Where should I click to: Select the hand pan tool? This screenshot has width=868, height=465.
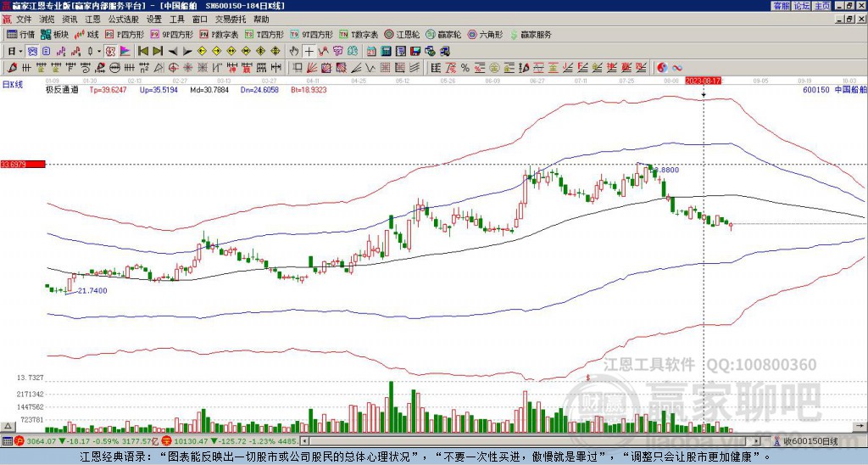pyautogui.click(x=294, y=52)
